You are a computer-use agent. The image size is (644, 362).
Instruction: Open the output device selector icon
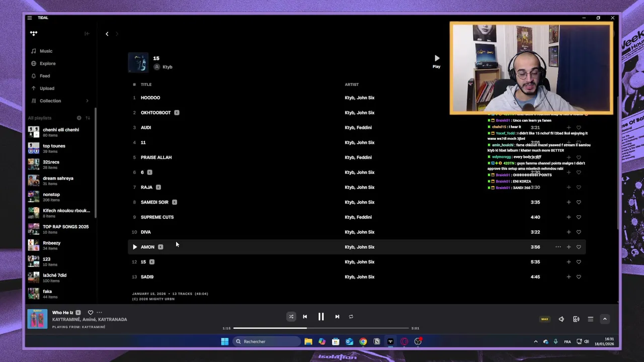[x=576, y=319]
